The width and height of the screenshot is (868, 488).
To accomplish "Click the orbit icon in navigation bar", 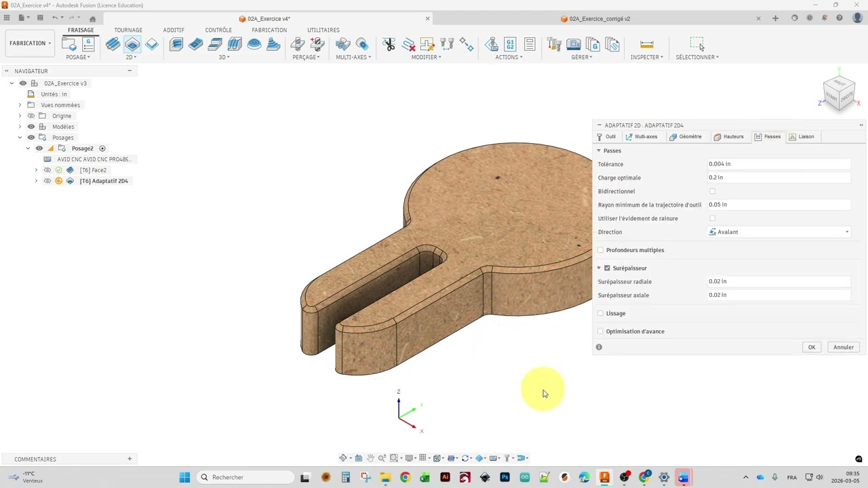I will tap(344, 458).
